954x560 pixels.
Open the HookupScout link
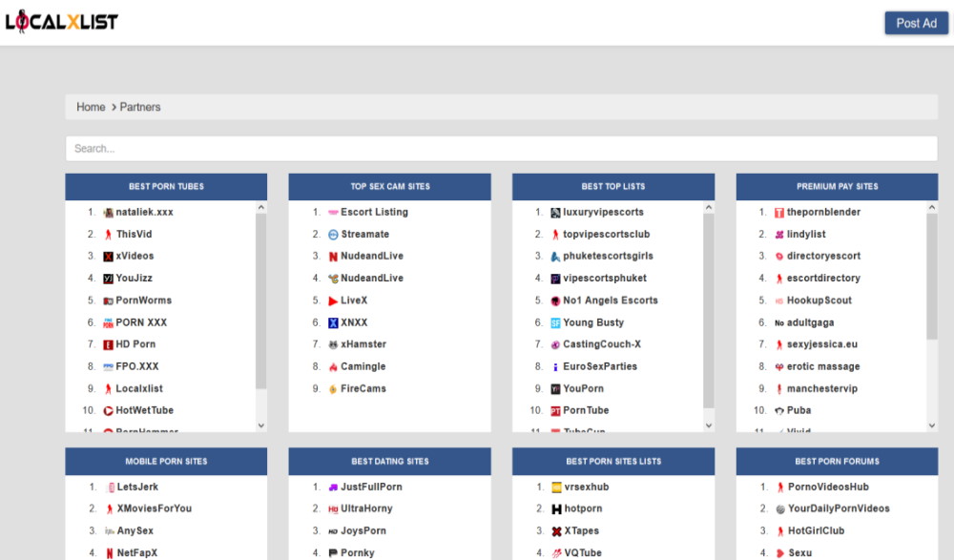click(819, 301)
